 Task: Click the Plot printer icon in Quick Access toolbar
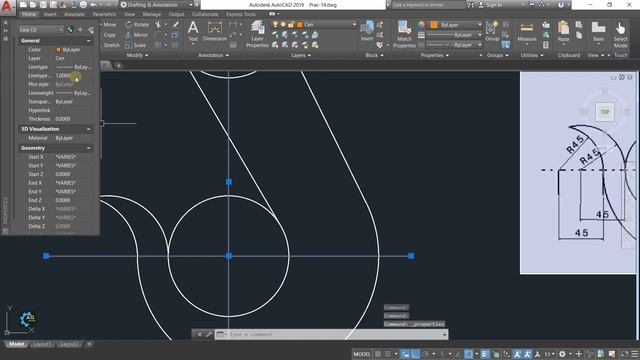click(x=83, y=5)
